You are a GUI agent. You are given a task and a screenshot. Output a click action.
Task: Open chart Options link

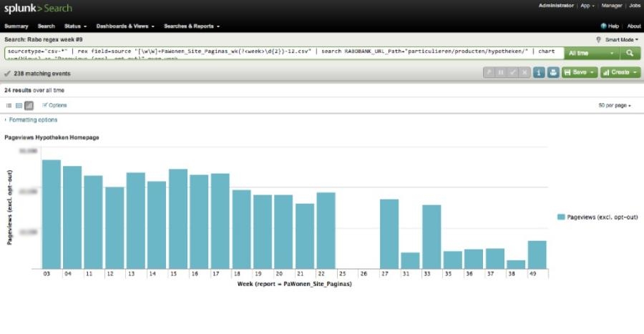(54, 105)
